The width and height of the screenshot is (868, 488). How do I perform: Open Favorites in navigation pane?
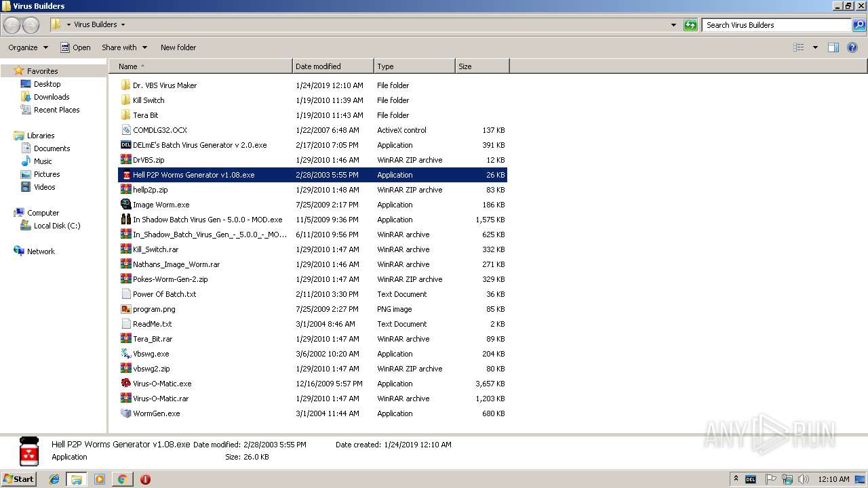42,71
